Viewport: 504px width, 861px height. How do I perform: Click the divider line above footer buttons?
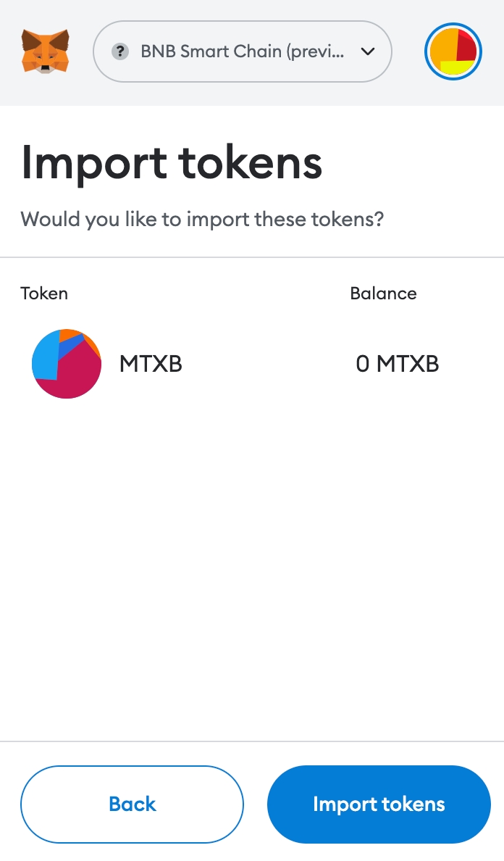[252, 741]
